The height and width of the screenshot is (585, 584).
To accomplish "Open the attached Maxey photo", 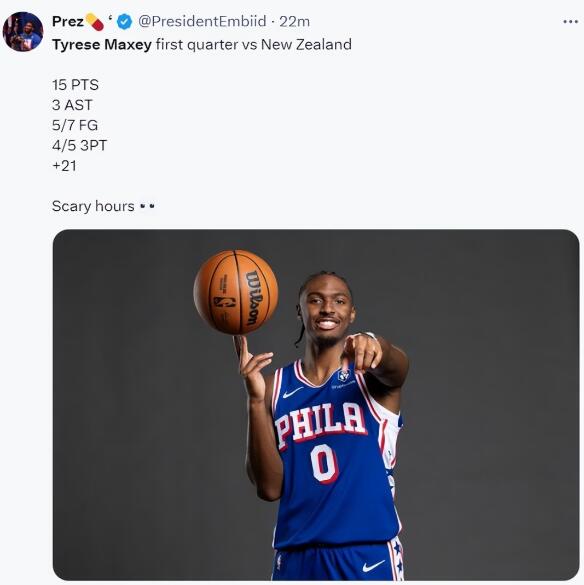I will (x=316, y=405).
